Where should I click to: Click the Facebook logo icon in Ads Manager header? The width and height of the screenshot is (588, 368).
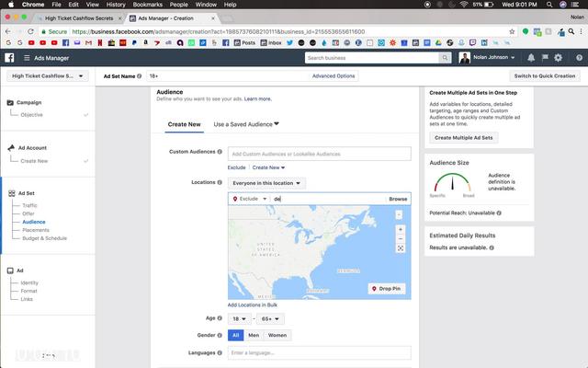9,58
